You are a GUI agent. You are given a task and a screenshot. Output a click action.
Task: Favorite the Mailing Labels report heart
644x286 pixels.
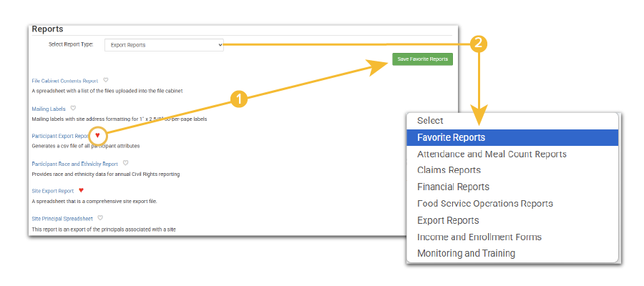(73, 108)
